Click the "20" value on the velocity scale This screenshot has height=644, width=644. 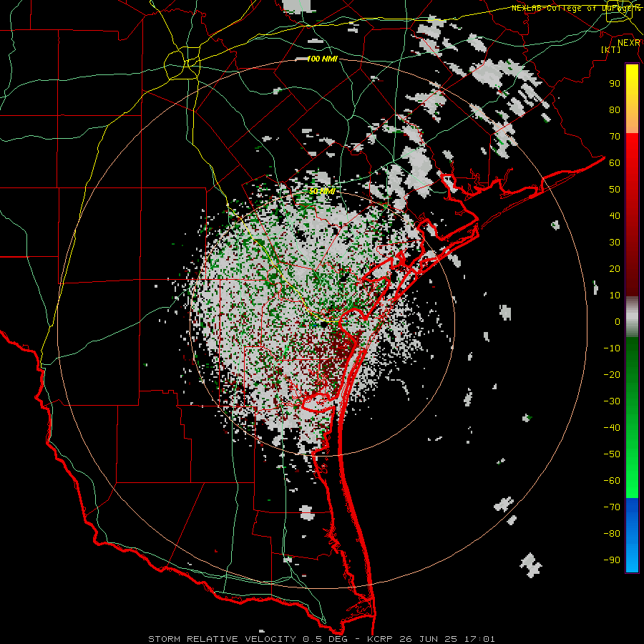tap(615, 269)
